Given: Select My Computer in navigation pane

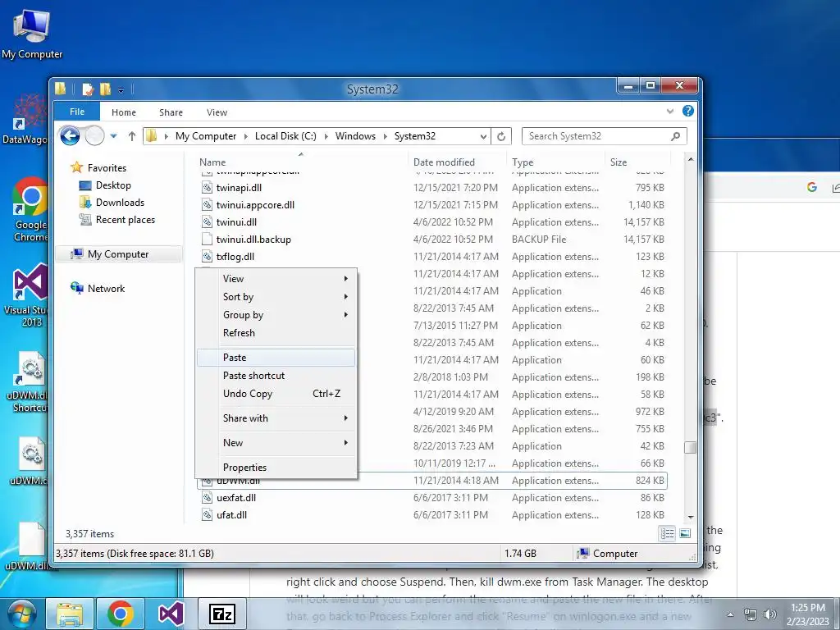Looking at the screenshot, I should (x=118, y=254).
